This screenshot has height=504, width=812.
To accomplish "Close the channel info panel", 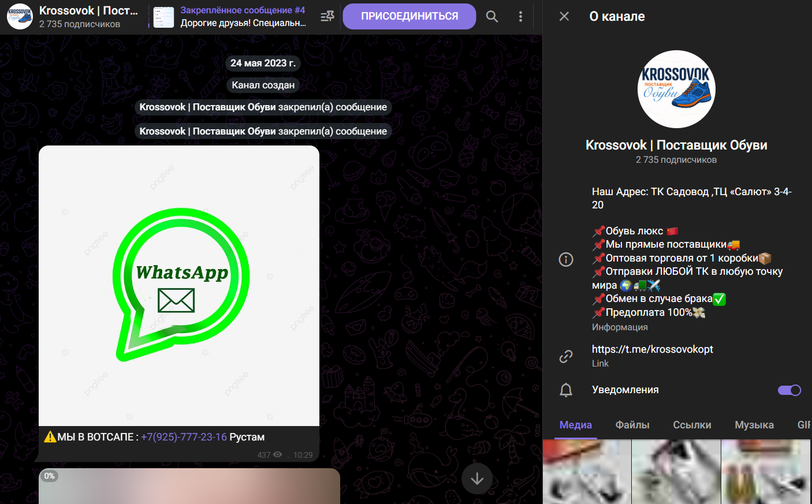I will point(564,16).
